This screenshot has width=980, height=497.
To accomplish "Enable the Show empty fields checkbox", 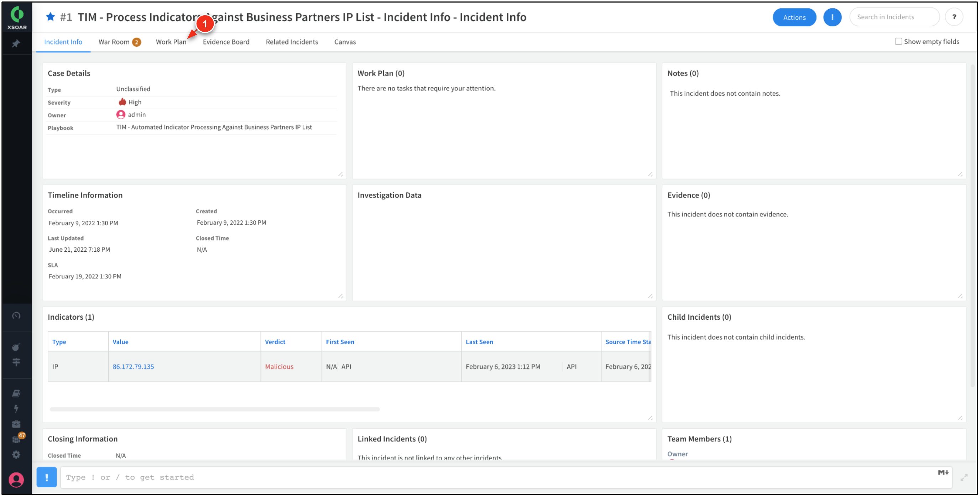I will click(x=898, y=41).
